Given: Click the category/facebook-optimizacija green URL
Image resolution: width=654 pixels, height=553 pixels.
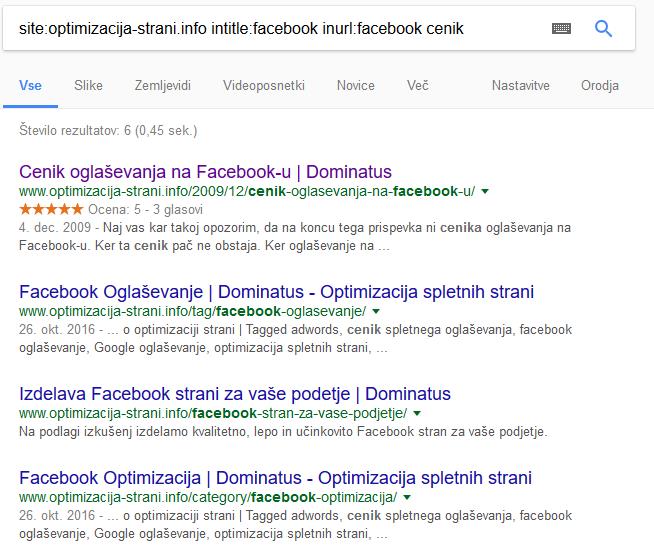Looking at the screenshot, I should (208, 497).
